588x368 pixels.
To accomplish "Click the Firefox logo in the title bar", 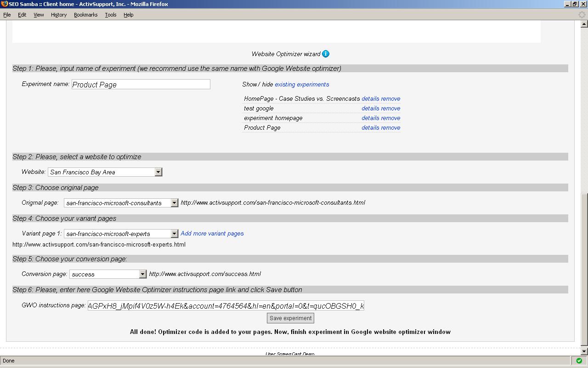I will (x=5, y=4).
